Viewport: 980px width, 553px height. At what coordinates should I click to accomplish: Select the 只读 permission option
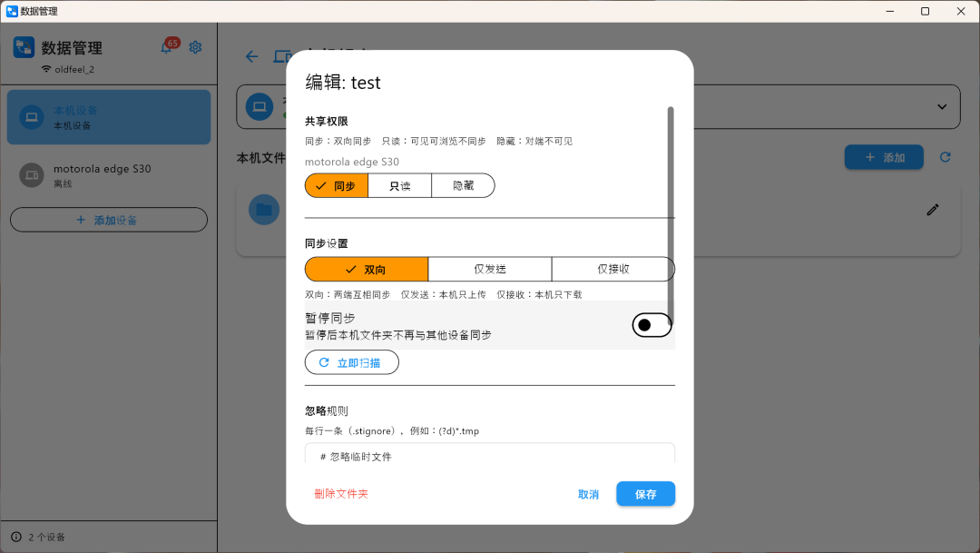pos(400,186)
